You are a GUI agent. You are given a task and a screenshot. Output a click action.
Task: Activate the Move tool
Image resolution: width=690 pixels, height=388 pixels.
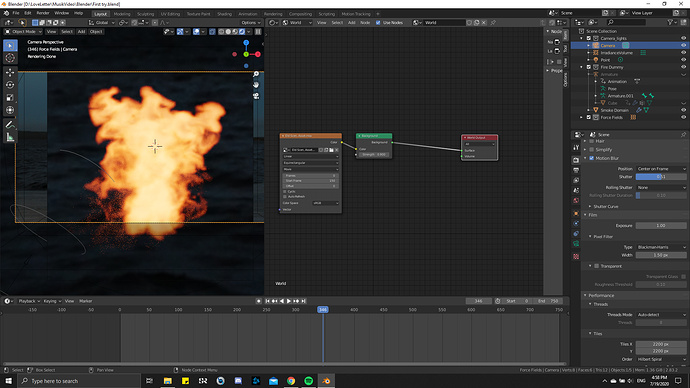10,72
